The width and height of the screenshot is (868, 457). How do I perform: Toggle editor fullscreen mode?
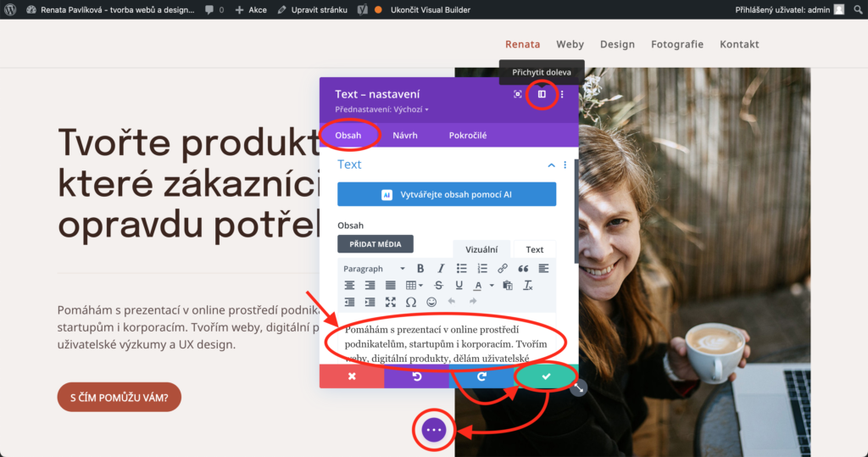390,302
